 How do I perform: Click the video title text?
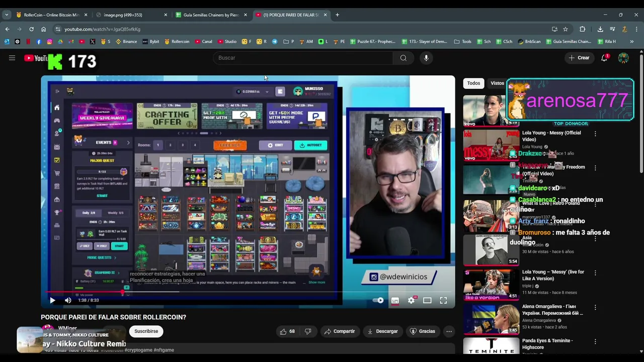click(x=113, y=317)
